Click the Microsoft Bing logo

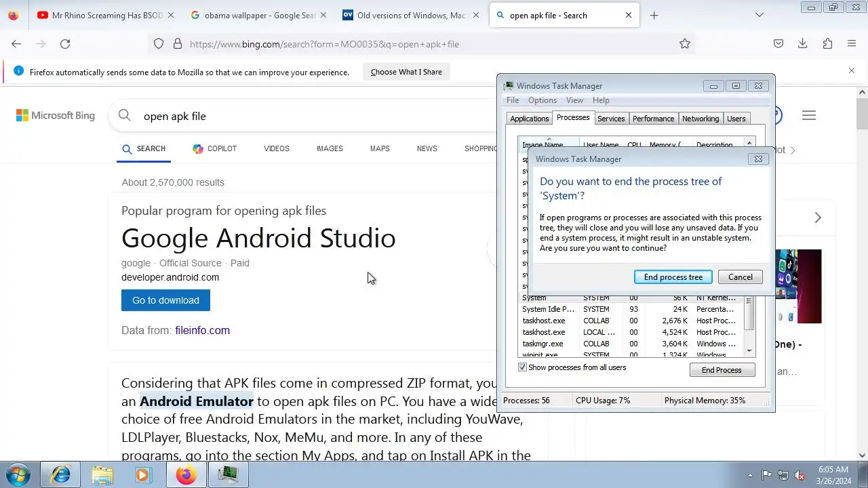56,115
